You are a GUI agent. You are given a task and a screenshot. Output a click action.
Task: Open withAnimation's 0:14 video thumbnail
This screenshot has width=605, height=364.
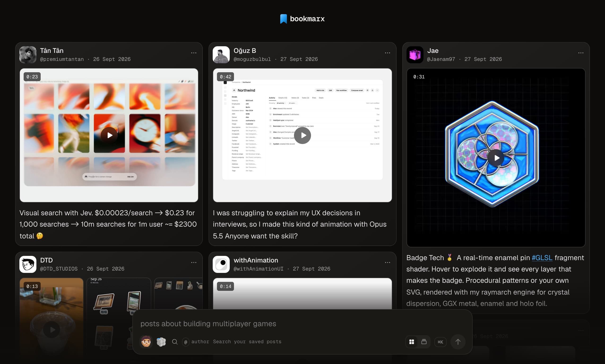pos(302,294)
